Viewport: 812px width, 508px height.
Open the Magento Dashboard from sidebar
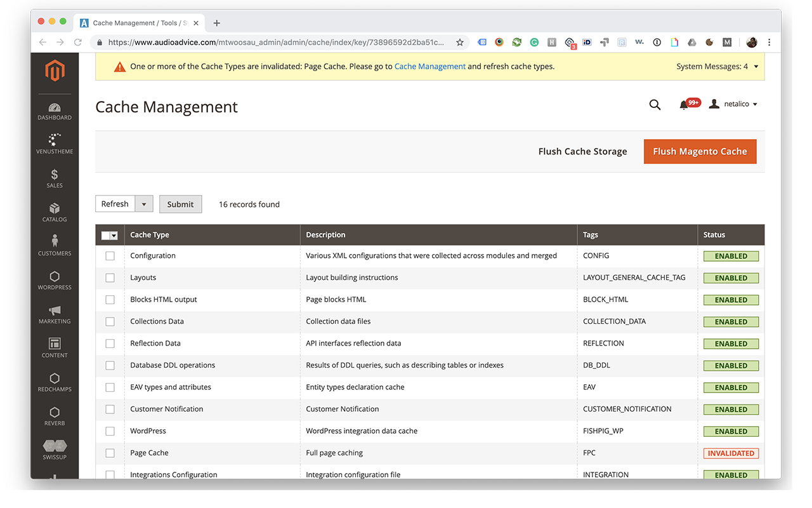click(54, 109)
